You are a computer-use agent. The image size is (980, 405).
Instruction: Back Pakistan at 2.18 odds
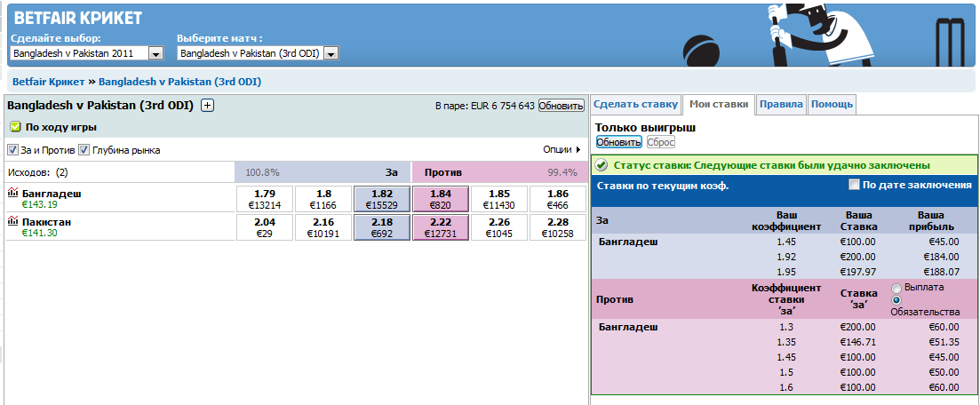(x=382, y=227)
